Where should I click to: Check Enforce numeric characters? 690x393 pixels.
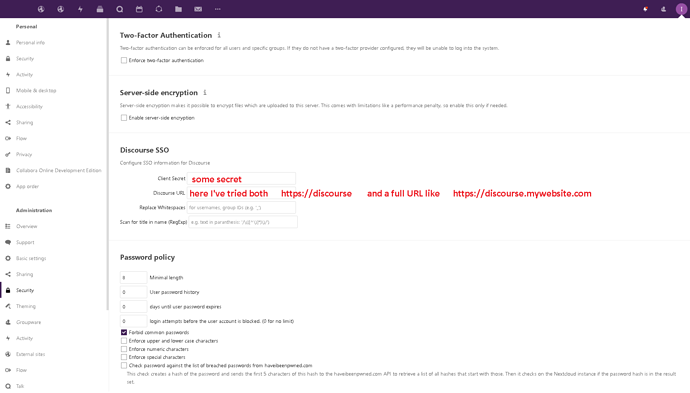124,349
